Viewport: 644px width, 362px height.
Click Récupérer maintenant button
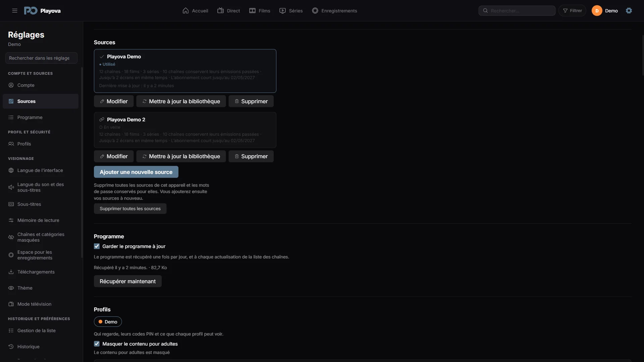[128, 281]
